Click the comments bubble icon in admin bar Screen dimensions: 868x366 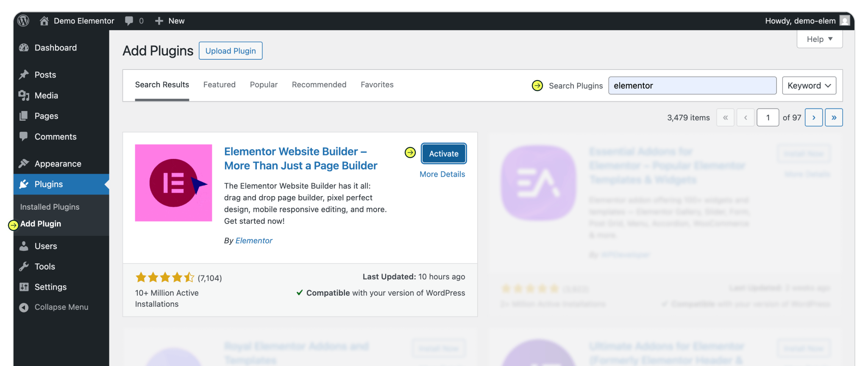pyautogui.click(x=129, y=21)
